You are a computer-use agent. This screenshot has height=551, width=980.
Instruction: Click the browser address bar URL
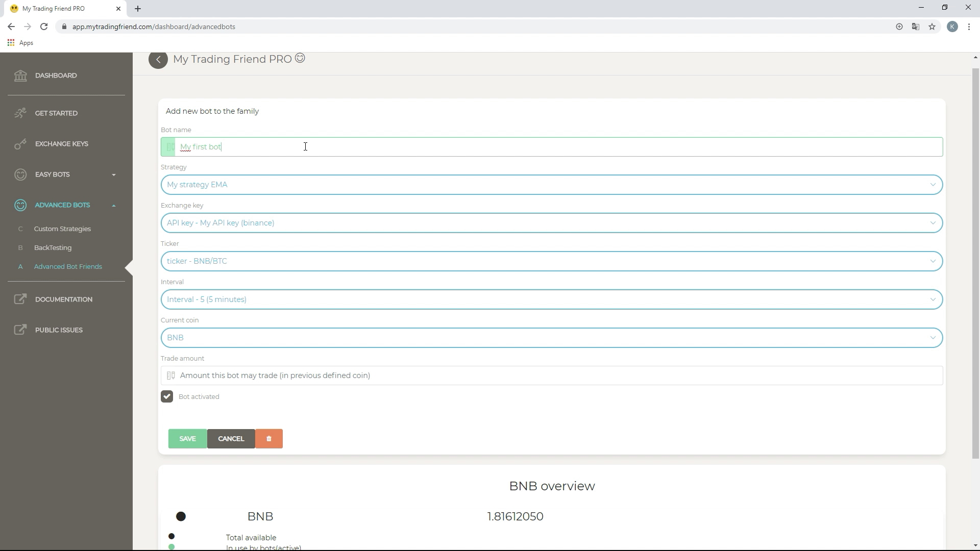(x=154, y=27)
